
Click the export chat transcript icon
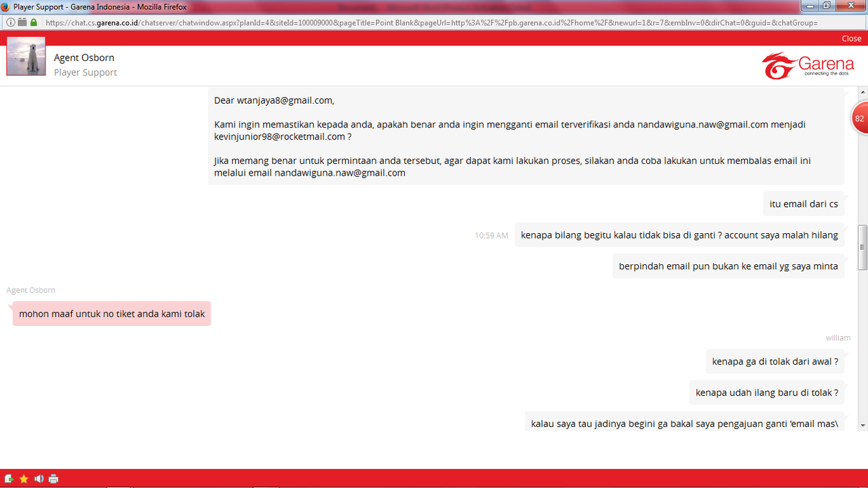(x=9, y=479)
